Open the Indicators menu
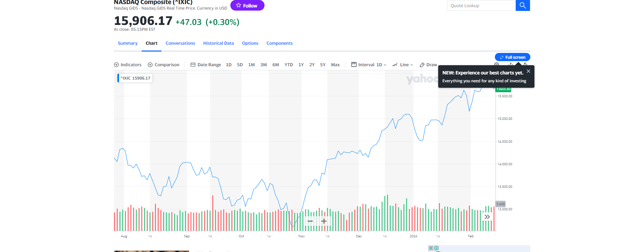Image resolution: width=644 pixels, height=252 pixels. point(128,65)
